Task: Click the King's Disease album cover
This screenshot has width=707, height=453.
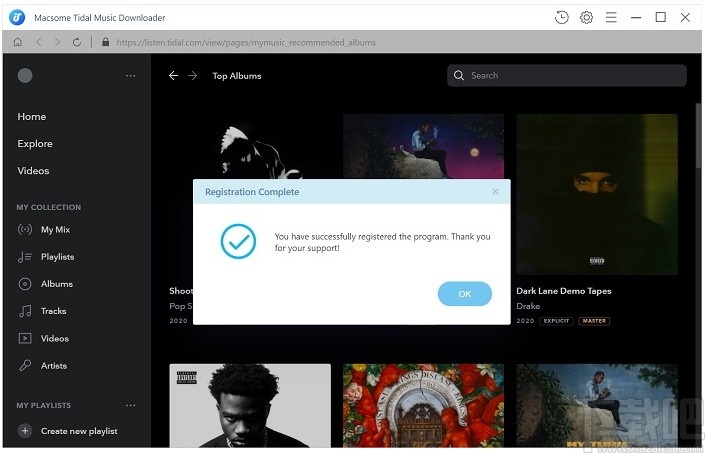Action: pos(423,406)
